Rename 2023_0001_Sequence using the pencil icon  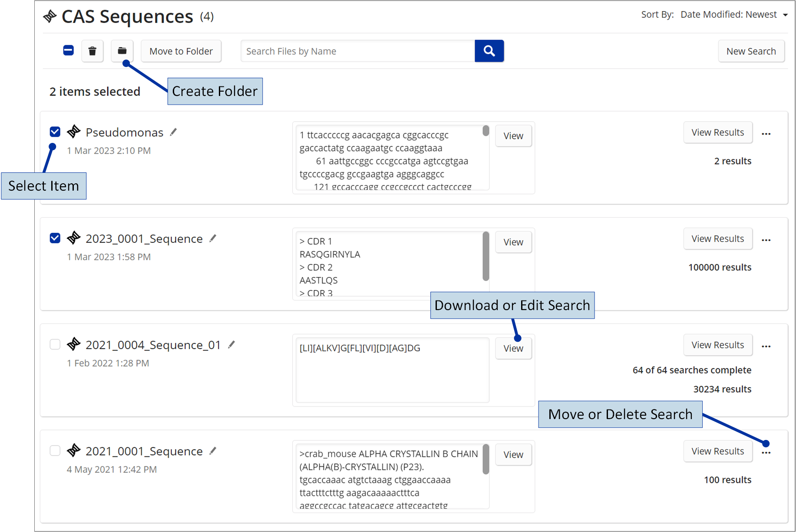pyautogui.click(x=213, y=238)
